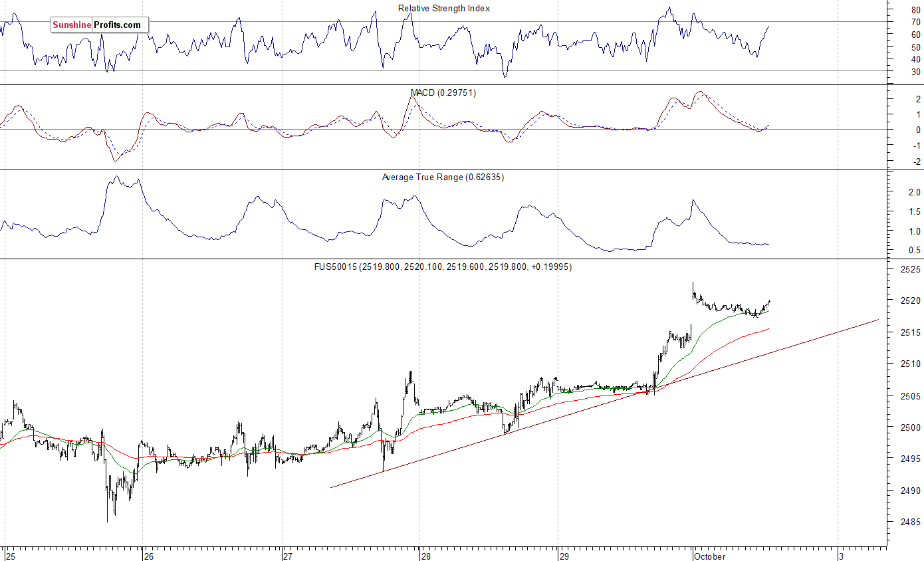Image resolution: width=924 pixels, height=561 pixels.
Task: Click the 2515 price axis label
Action: [x=911, y=332]
